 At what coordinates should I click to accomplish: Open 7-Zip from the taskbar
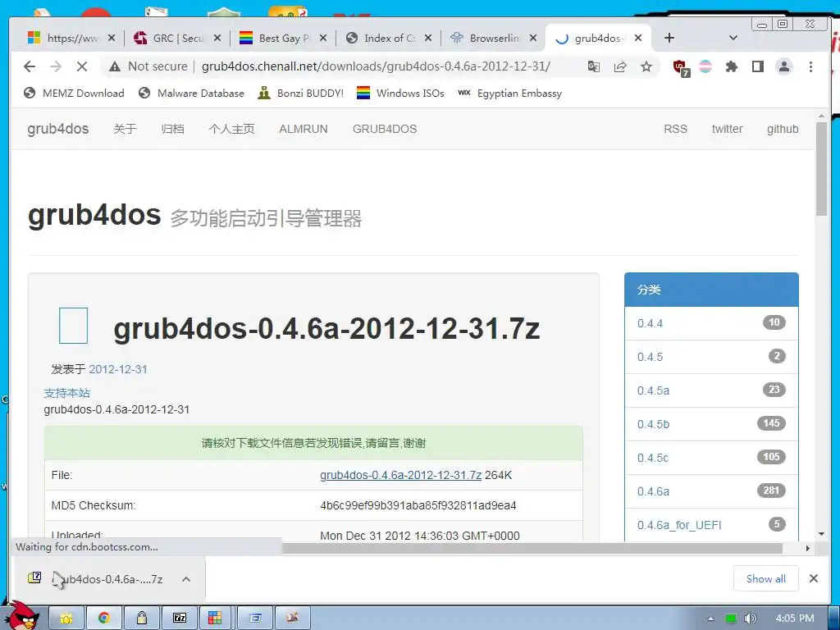click(x=179, y=619)
